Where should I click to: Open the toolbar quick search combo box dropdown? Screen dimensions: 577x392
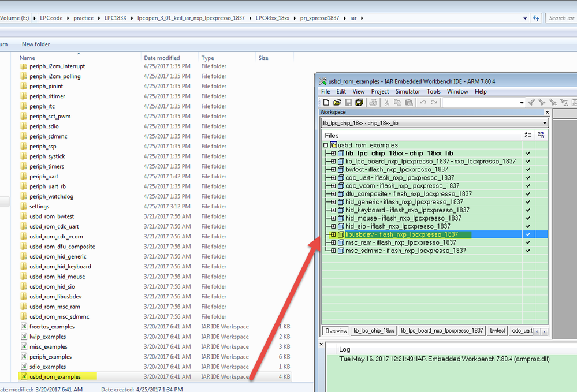(522, 103)
